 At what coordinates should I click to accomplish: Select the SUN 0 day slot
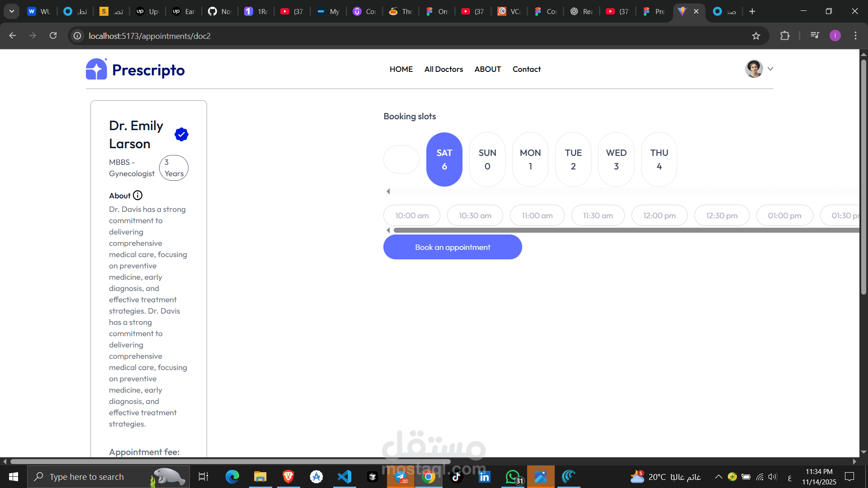487,160
